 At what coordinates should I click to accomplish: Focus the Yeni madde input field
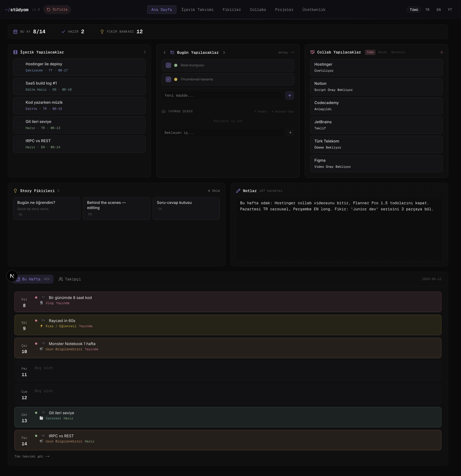222,95
